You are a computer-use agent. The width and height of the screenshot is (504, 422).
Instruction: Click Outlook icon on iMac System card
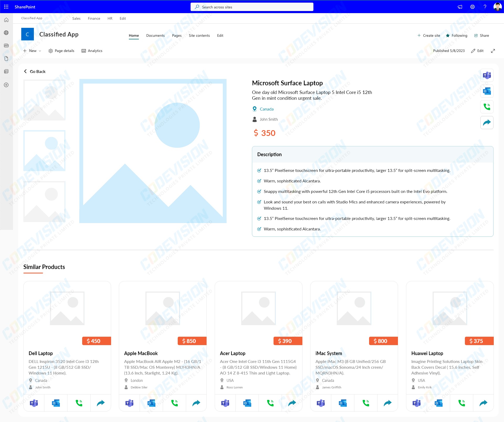pos(343,403)
